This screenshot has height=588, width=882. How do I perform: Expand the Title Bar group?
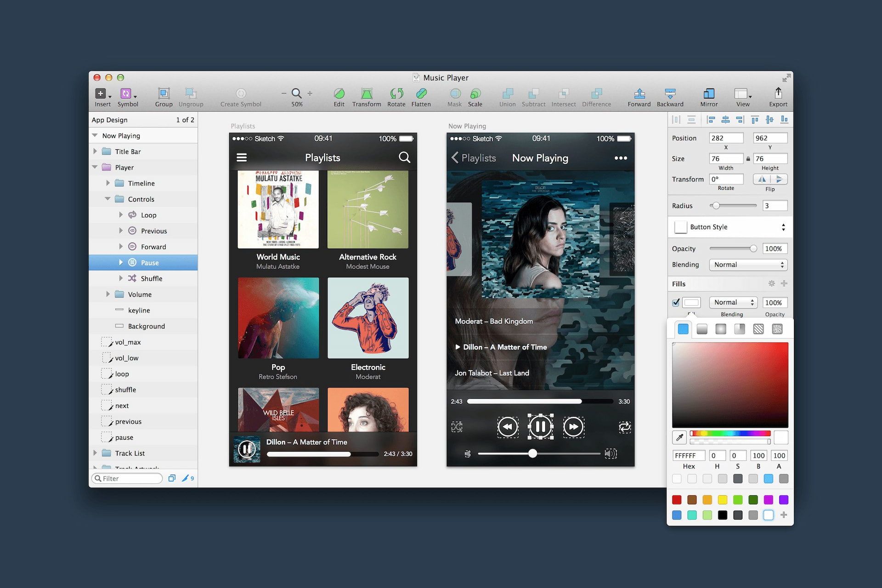[95, 151]
